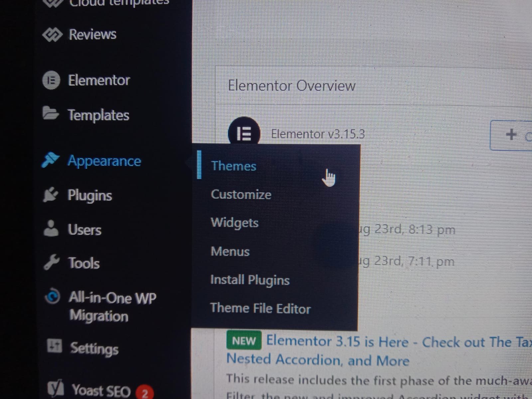Click the Elementor circular sidebar icon
The width and height of the screenshot is (532, 399).
click(51, 80)
